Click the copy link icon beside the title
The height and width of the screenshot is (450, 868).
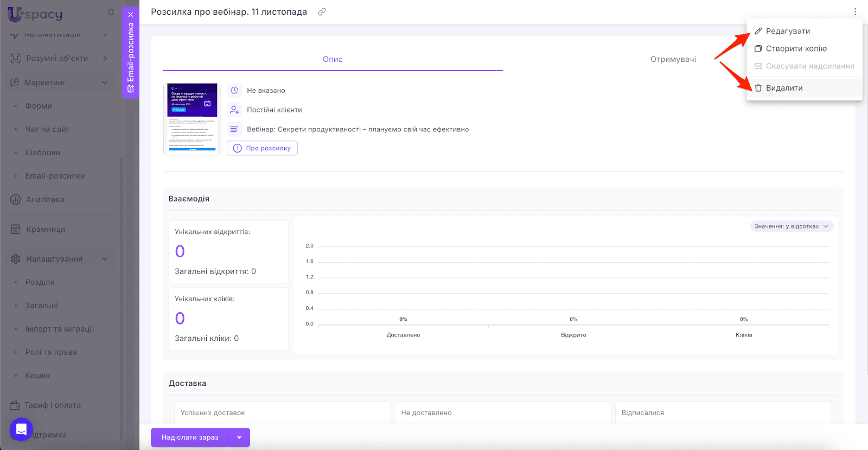click(322, 12)
